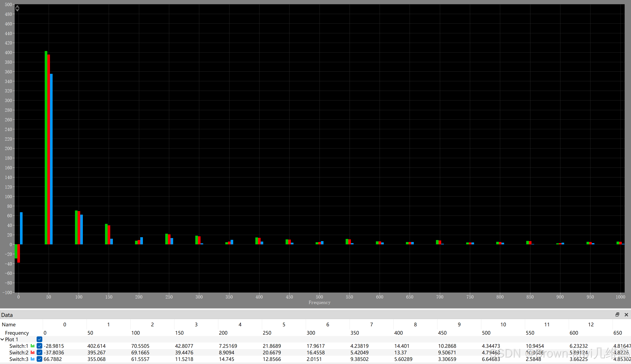Select the Switch:3 row label
631x364 pixels.
point(19,359)
